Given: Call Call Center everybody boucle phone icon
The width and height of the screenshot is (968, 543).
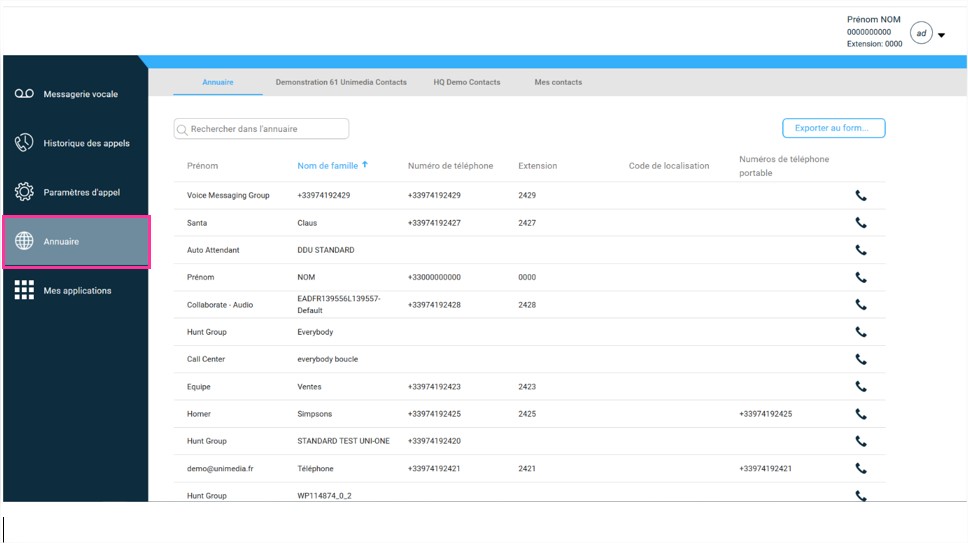Looking at the screenshot, I should click(x=861, y=359).
